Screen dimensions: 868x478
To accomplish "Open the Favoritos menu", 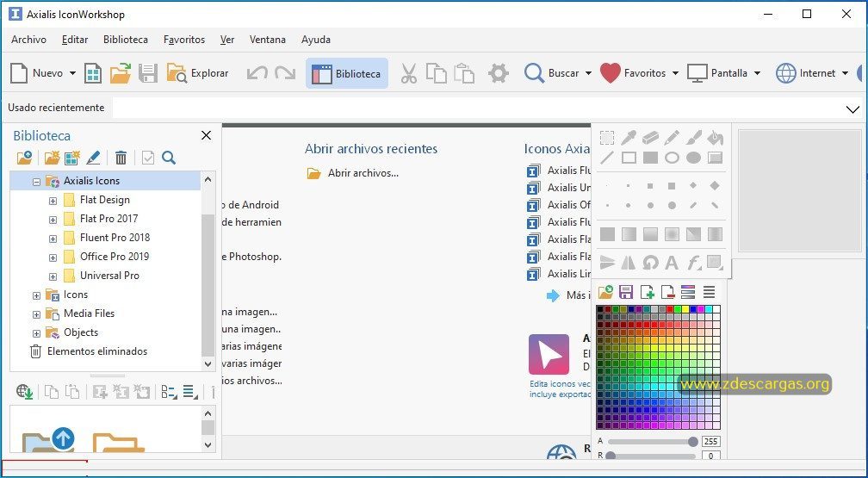I will coord(184,40).
